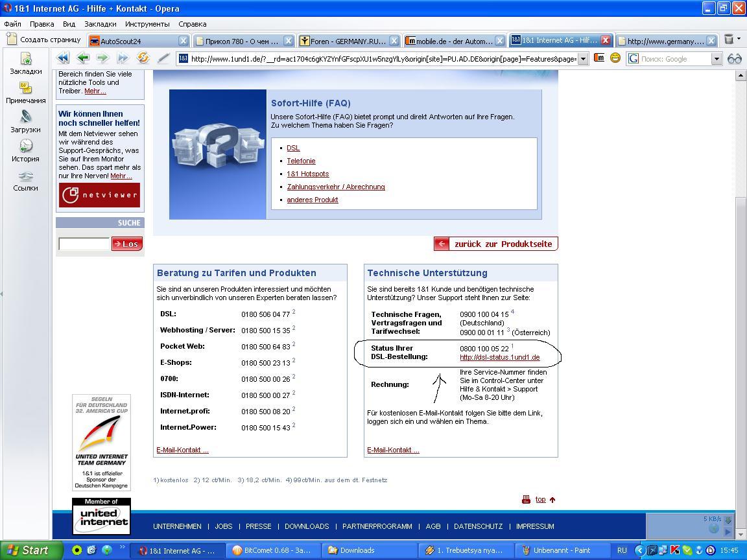Viewport: 747px width, 560px height.
Task: Expand the address bar dropdown
Action: (583, 59)
